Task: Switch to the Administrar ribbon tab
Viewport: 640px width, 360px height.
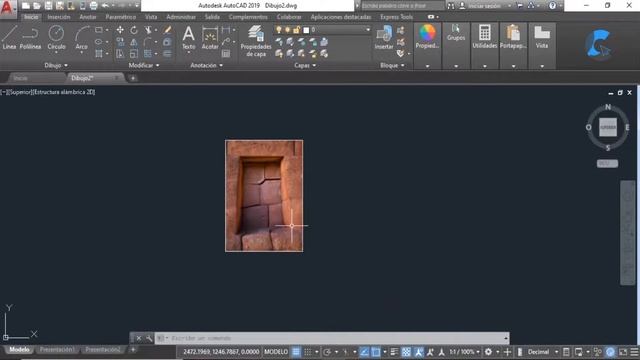Action: pyautogui.click(x=181, y=17)
